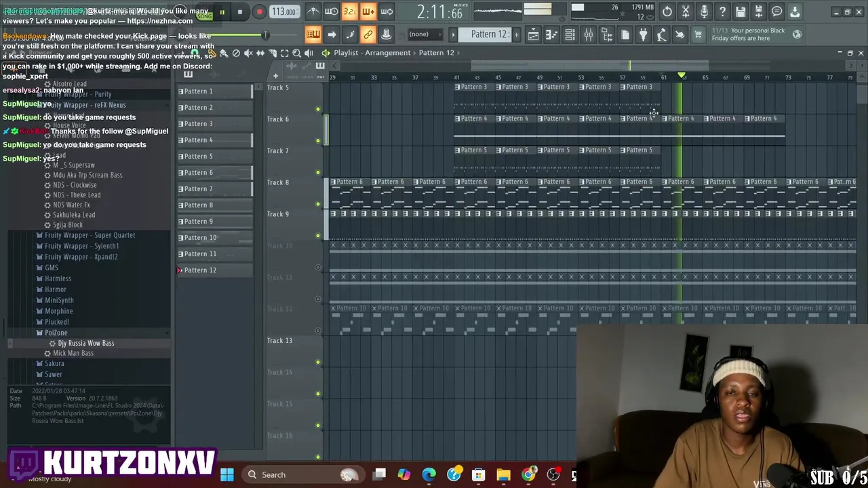Collapse the PoiZone folder in browser

pos(56,333)
